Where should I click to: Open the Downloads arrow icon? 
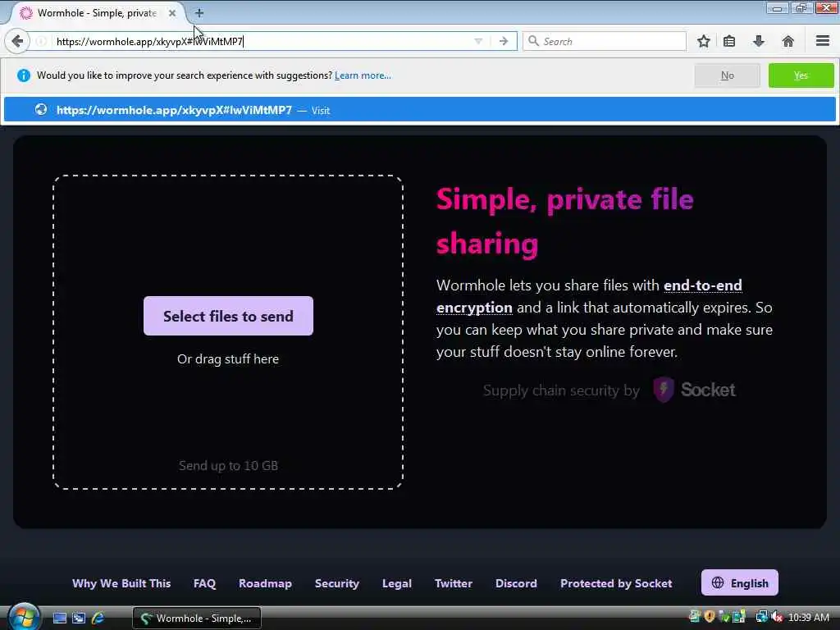pyautogui.click(x=759, y=41)
